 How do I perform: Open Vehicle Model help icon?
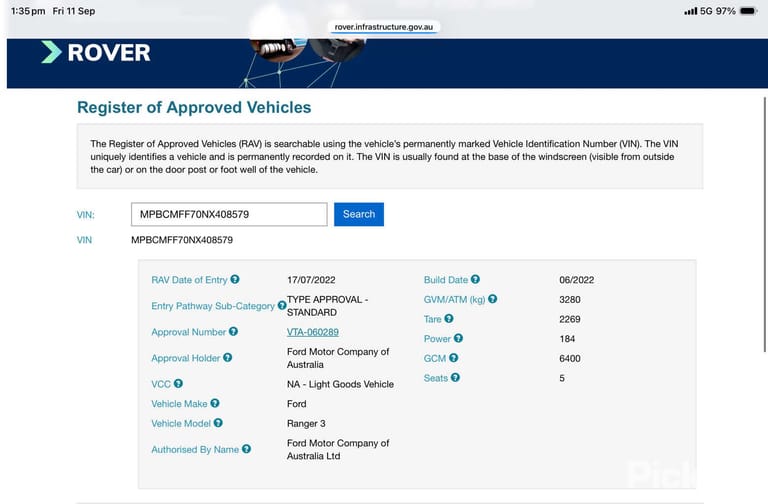[x=218, y=423]
